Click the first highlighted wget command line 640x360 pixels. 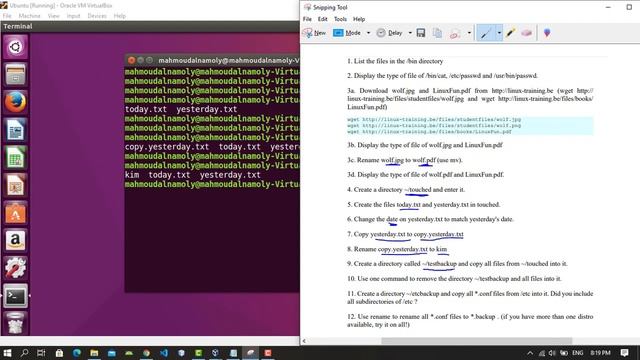434,119
